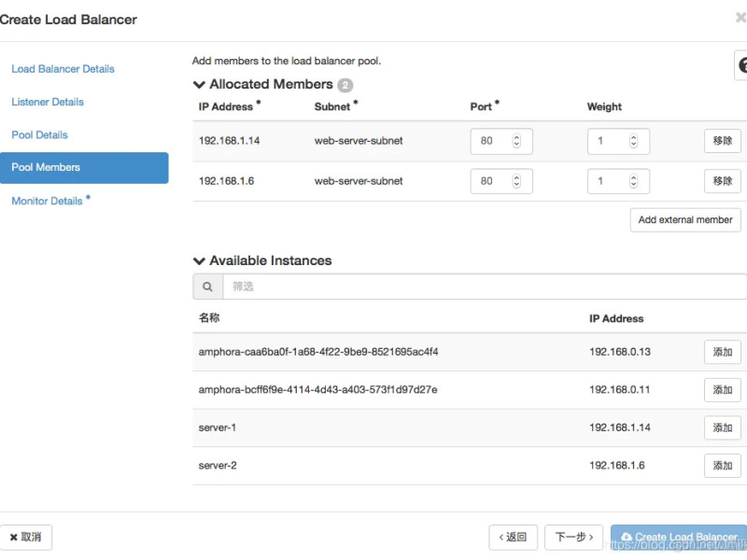Viewport: 747px width, 560px height.
Task: Click the port field for 192.168.1.6
Action: [x=501, y=181]
